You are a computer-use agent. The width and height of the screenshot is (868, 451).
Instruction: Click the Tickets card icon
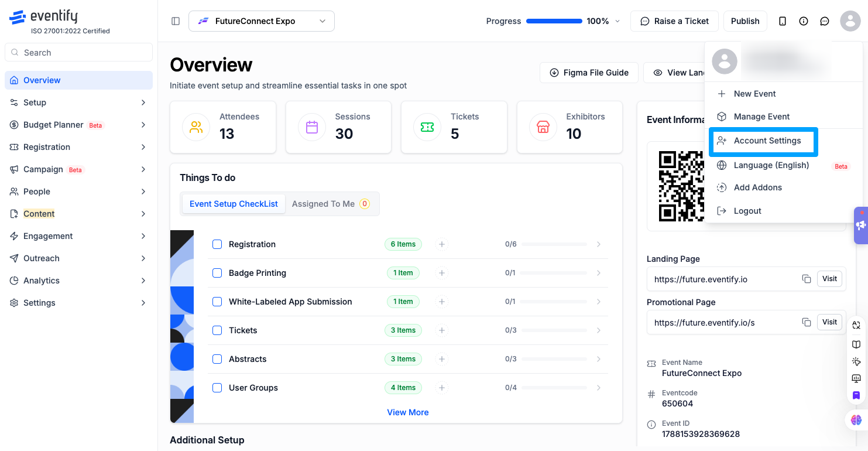tap(427, 127)
